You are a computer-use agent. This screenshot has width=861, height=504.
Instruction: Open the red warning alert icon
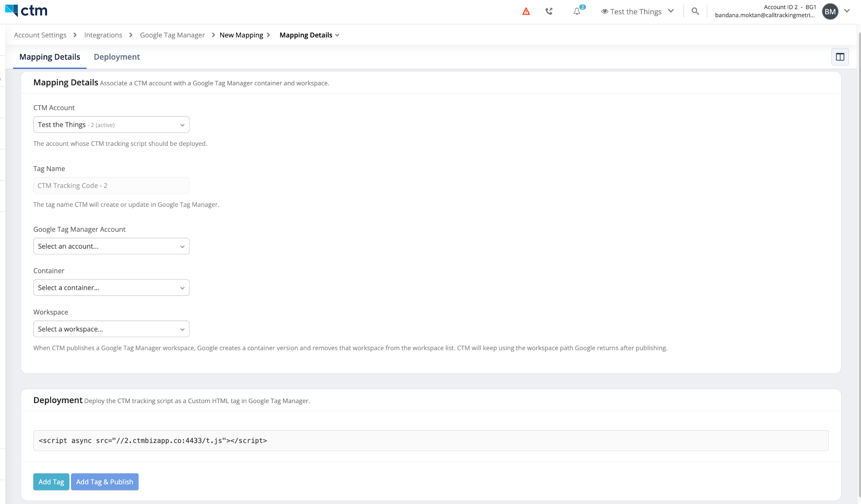(526, 11)
